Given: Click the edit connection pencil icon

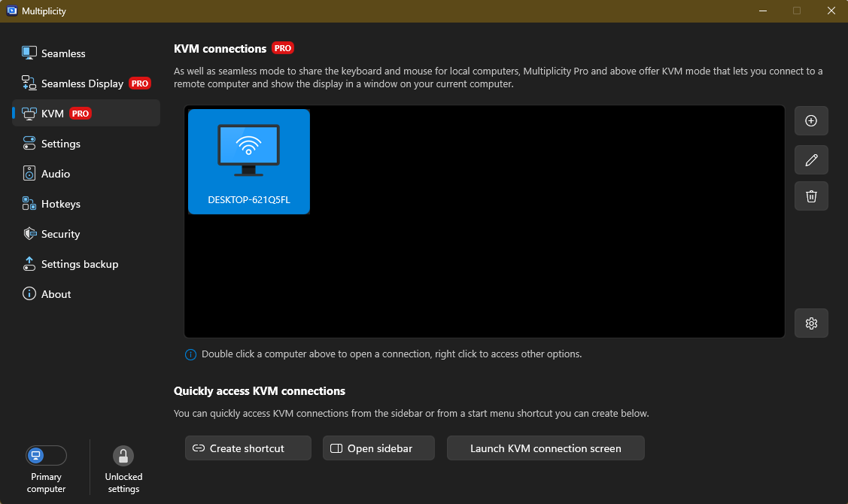Looking at the screenshot, I should pyautogui.click(x=811, y=159).
